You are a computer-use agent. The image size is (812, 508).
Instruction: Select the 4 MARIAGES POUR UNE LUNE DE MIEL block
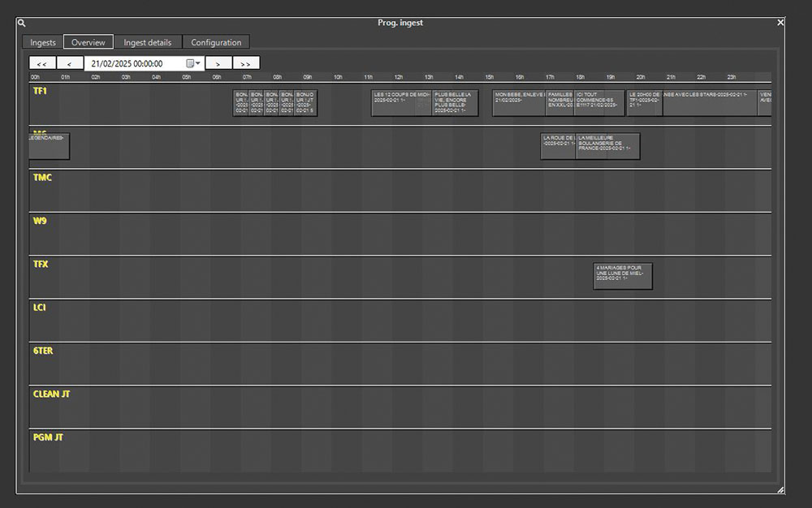pyautogui.click(x=623, y=276)
